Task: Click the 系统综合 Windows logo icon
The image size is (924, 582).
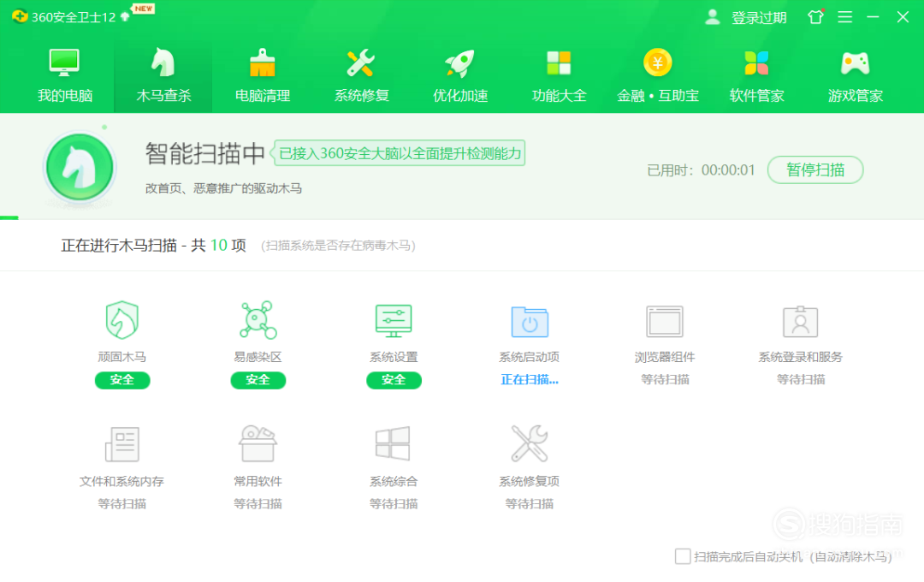Action: 393,443
